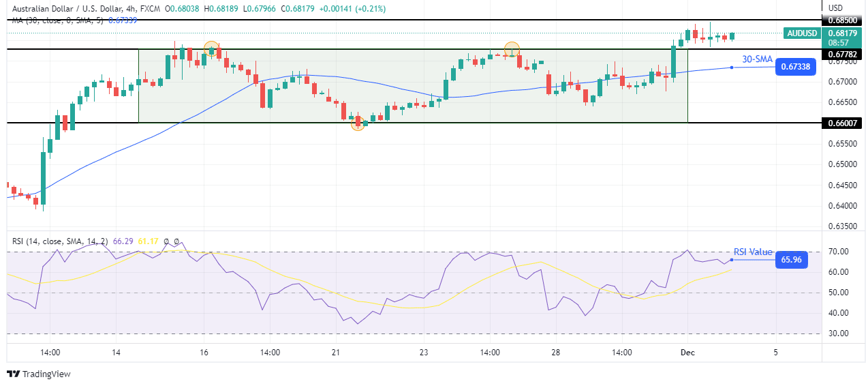Click the purple RSI reading 66.29

pyautogui.click(x=125, y=241)
